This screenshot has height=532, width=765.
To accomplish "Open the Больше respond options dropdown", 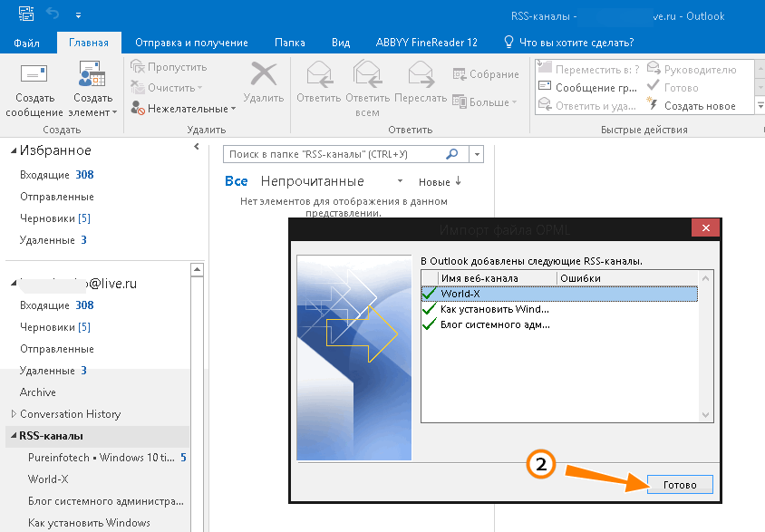I will point(484,102).
